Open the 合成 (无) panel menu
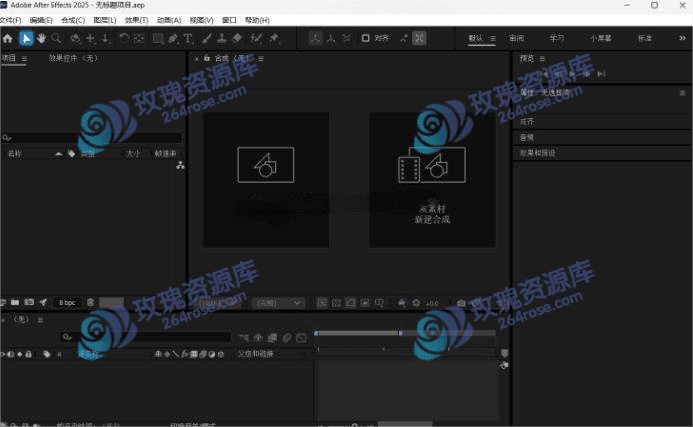Image resolution: width=693 pixels, height=427 pixels. [x=261, y=58]
